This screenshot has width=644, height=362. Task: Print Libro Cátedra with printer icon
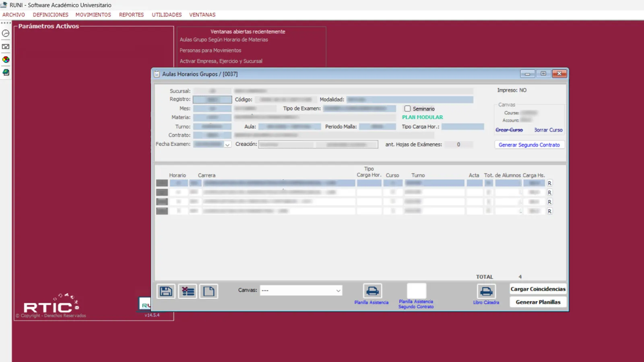[486, 291]
